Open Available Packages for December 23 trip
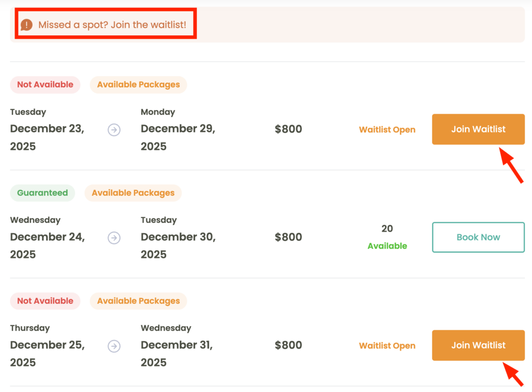 [x=138, y=85]
